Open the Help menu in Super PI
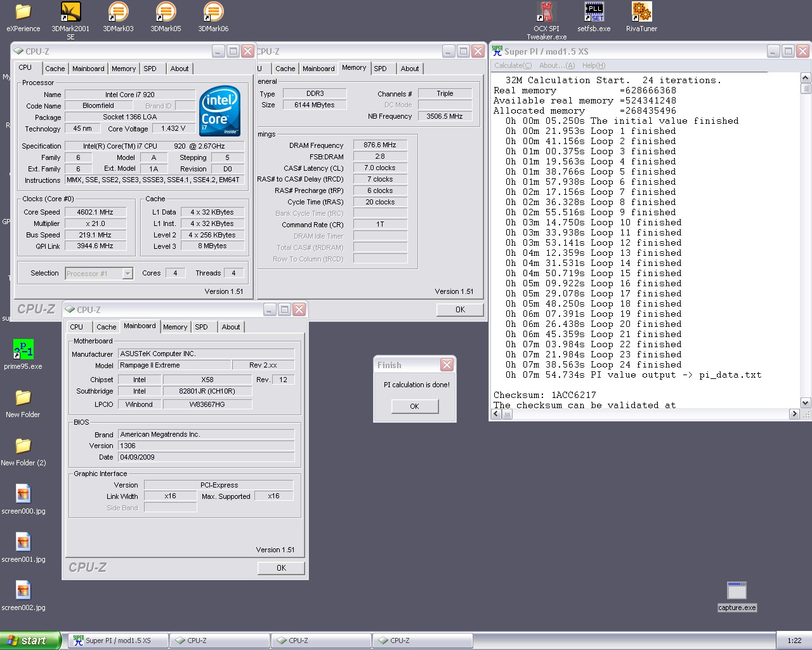The height and width of the screenshot is (650, 812). [594, 65]
